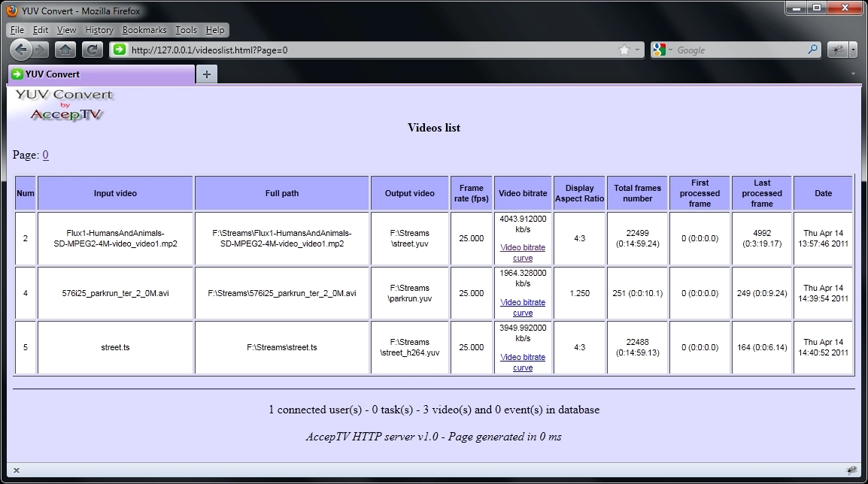This screenshot has height=484, width=868.
Task: Click inside the URL address field
Action: (x=369, y=50)
